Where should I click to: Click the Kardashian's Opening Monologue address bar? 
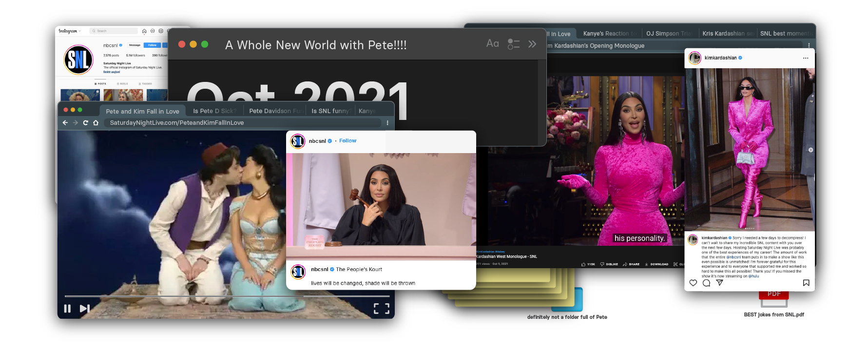pyautogui.click(x=675, y=46)
